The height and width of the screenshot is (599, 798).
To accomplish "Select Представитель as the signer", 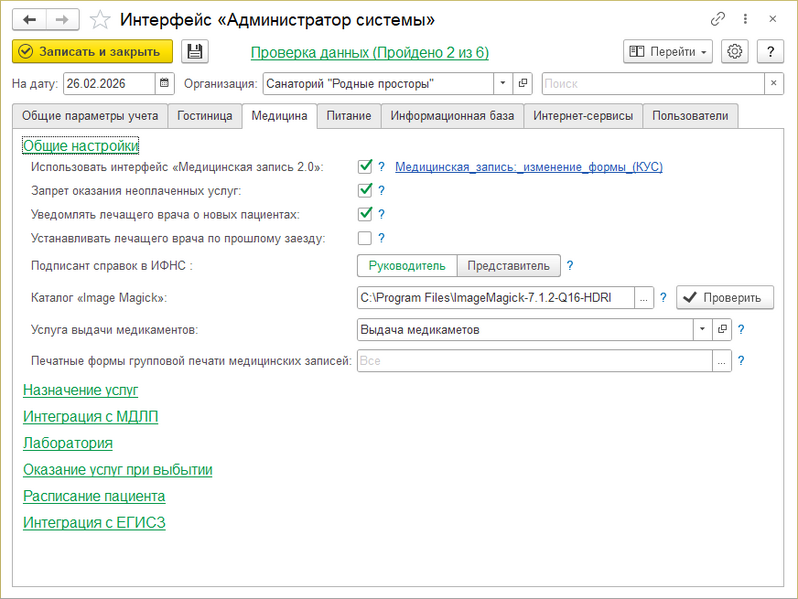I will pos(508,266).
